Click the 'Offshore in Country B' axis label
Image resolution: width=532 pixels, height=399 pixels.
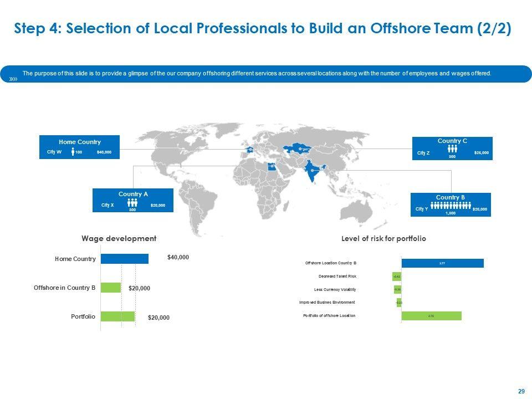pos(64,288)
